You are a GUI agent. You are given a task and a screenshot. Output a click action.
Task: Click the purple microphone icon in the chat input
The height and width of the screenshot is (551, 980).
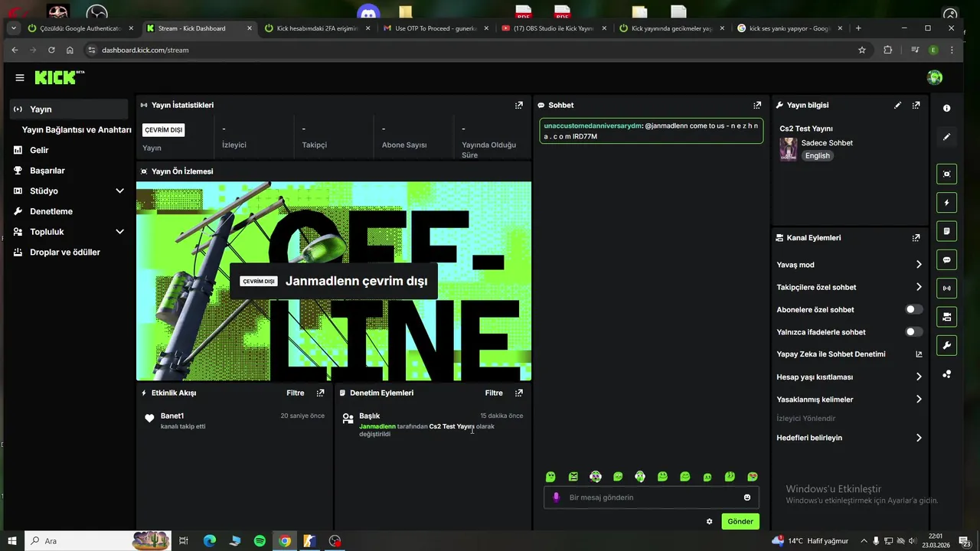(x=557, y=497)
